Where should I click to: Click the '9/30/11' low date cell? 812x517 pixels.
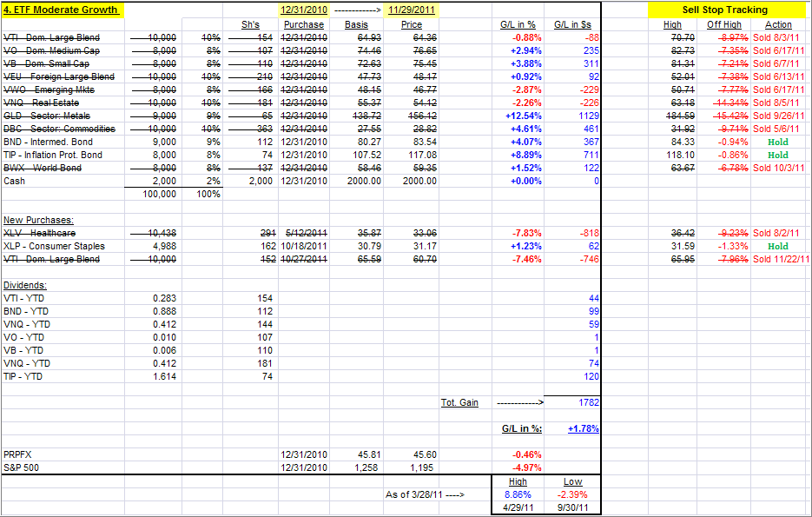573,507
